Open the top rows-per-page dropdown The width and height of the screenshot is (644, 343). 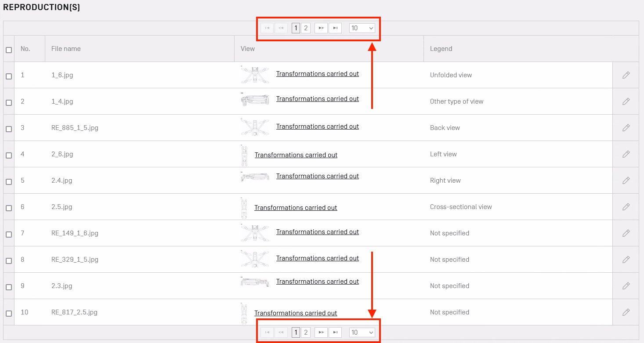(362, 28)
